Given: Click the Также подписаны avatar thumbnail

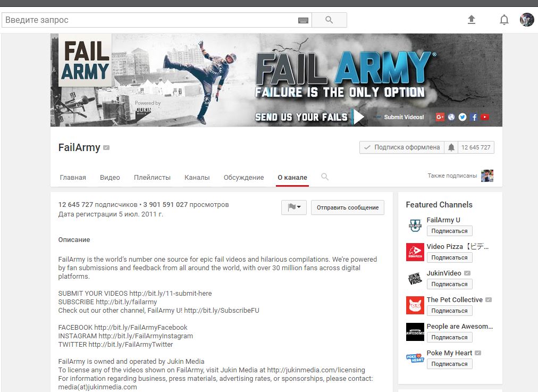Looking at the screenshot, I should pyautogui.click(x=487, y=176).
